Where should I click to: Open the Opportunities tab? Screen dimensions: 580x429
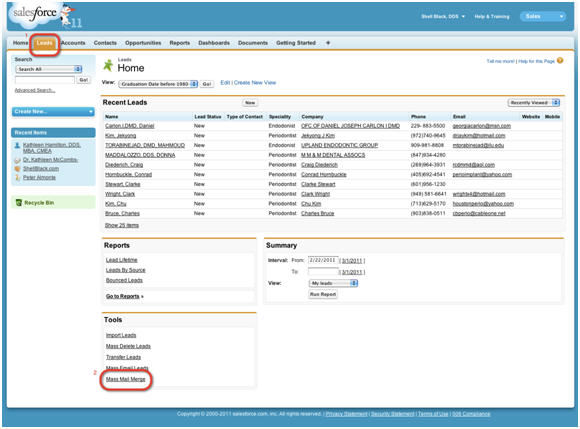pyautogui.click(x=143, y=43)
